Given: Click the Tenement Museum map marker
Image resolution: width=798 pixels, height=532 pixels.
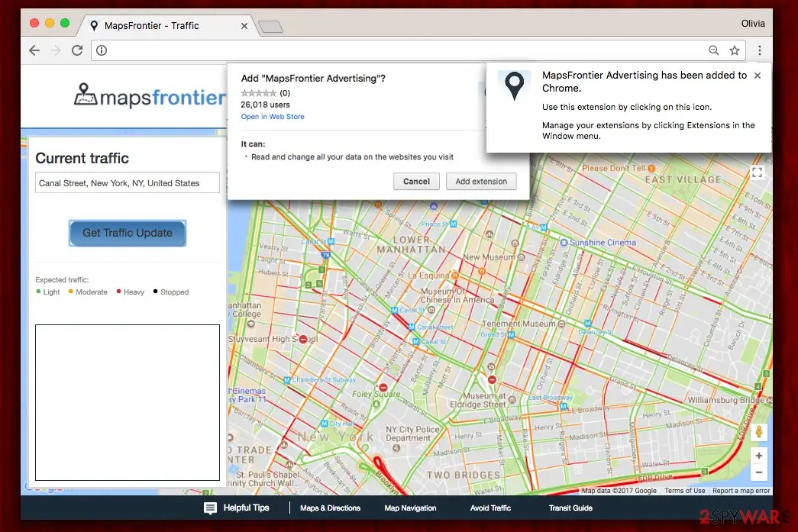Looking at the screenshot, I should coord(561,324).
